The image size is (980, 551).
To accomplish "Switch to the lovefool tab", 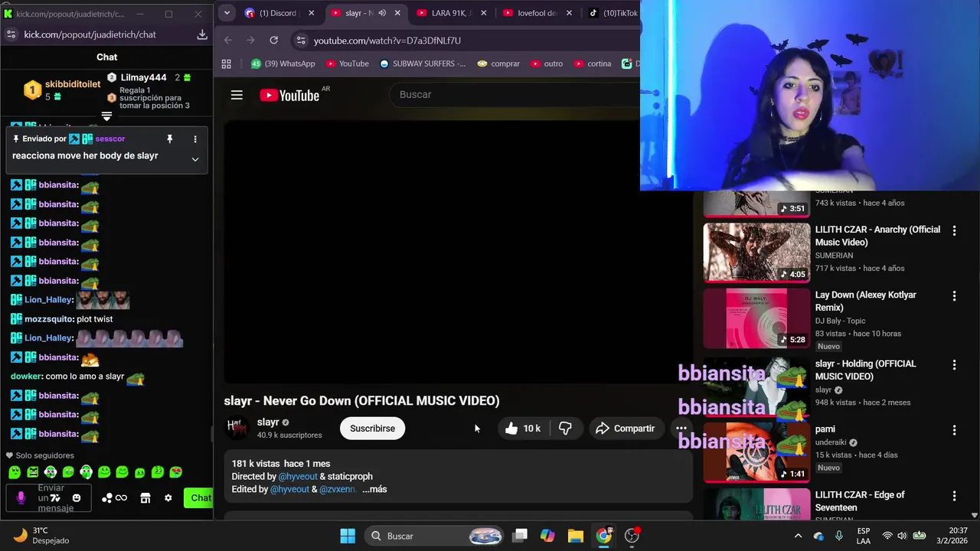I will [536, 13].
